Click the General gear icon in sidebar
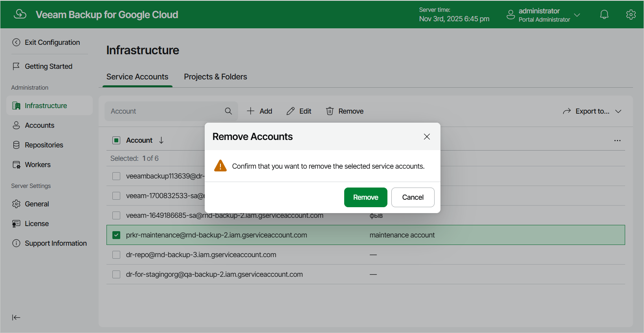Screen dimensions: 644x333 16,204
